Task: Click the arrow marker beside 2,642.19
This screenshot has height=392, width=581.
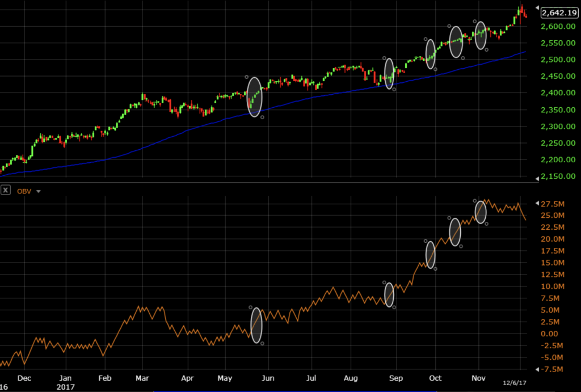Action: tap(538, 7)
